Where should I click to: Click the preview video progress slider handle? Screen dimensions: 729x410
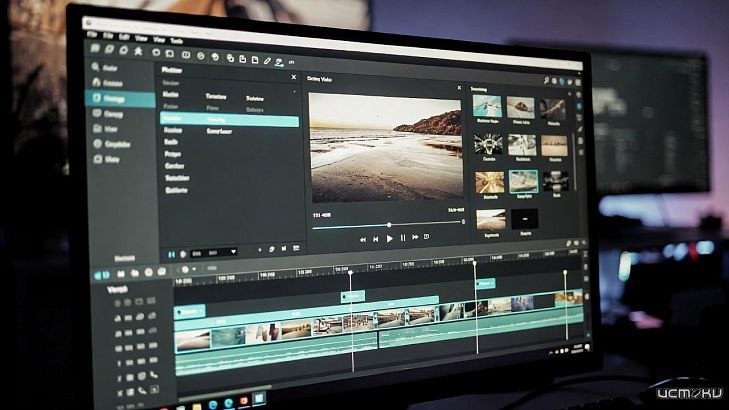point(389,224)
